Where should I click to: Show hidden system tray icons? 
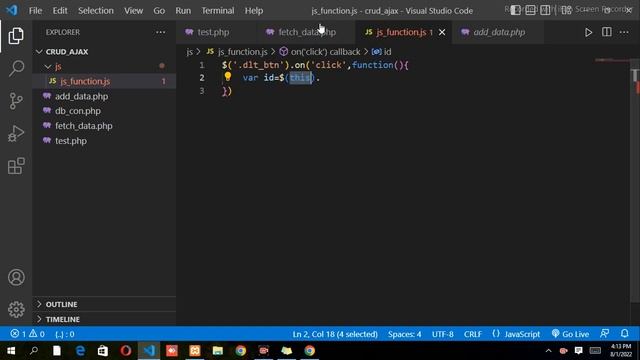pyautogui.click(x=548, y=351)
